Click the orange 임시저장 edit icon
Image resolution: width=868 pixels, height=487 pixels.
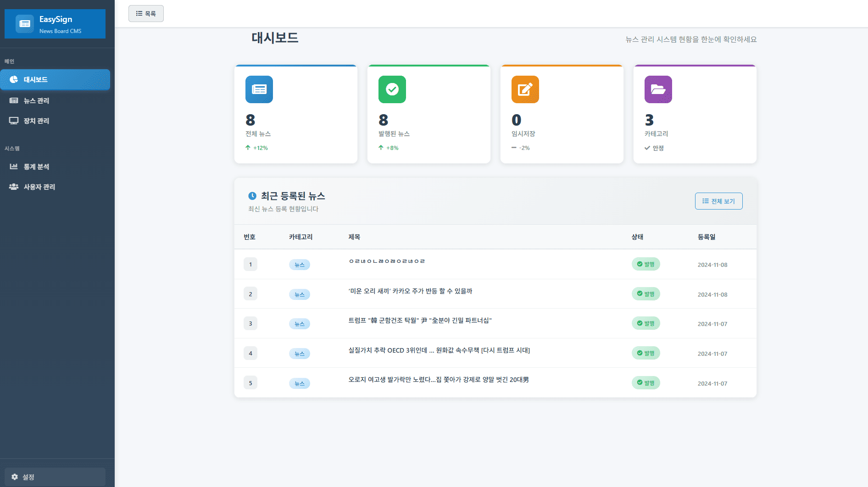[x=525, y=89]
